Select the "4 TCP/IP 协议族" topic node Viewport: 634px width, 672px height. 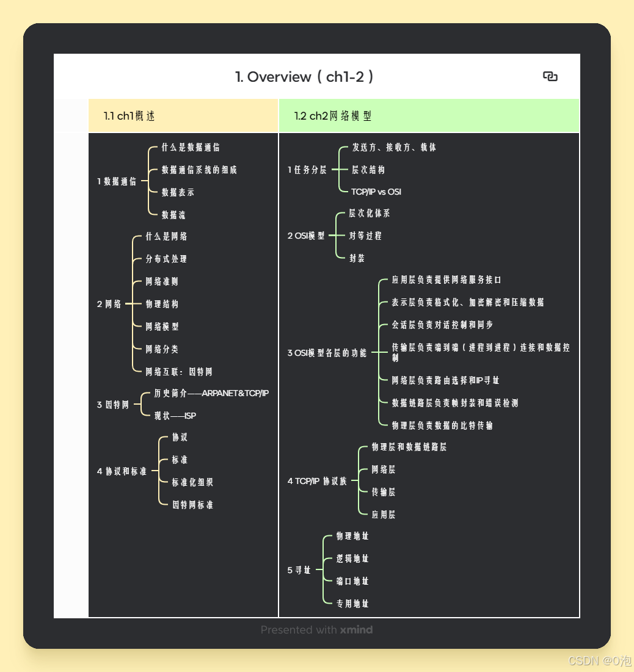(x=317, y=481)
